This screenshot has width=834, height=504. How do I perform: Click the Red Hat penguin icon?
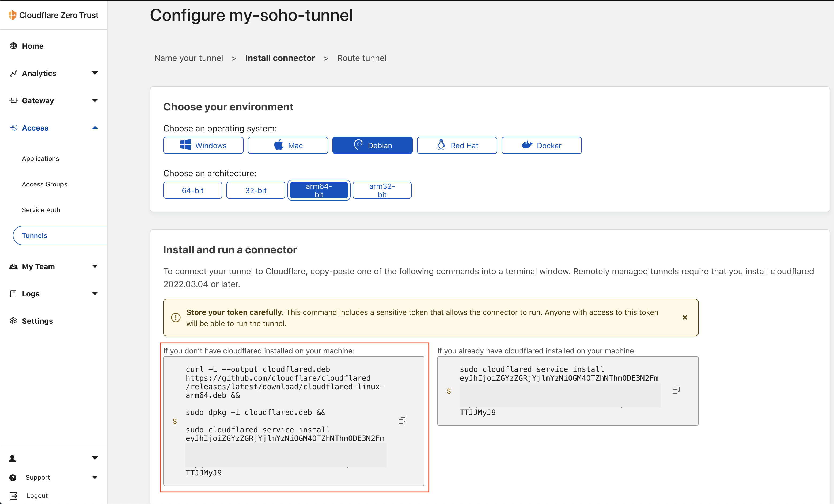point(441,144)
